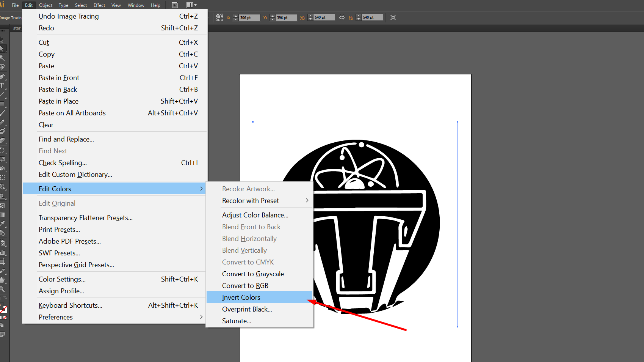The image size is (644, 362).
Task: Open the Edit Colors submenu
Action: tap(114, 189)
